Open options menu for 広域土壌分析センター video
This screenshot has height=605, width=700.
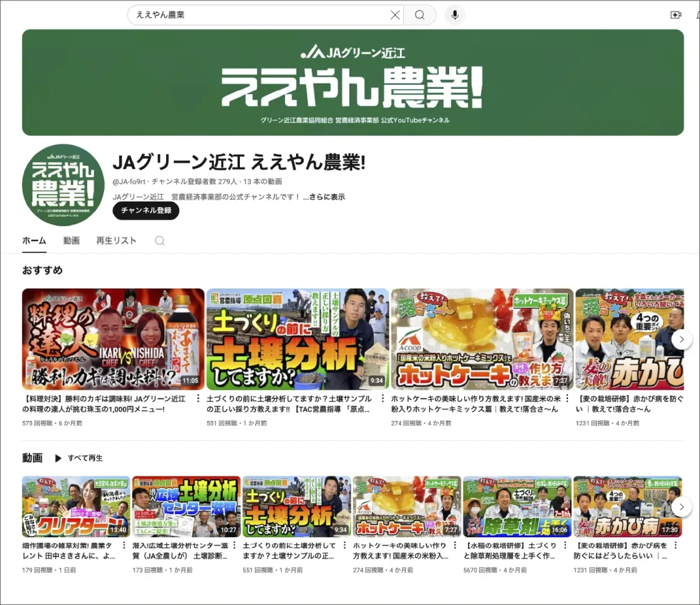tap(234, 545)
